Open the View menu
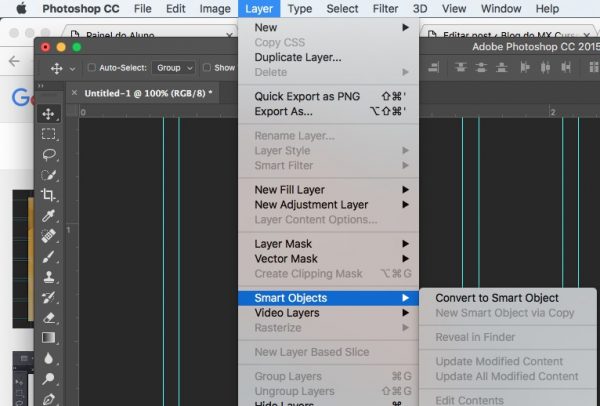Screen dimensions: 600x406 (x=454, y=8)
